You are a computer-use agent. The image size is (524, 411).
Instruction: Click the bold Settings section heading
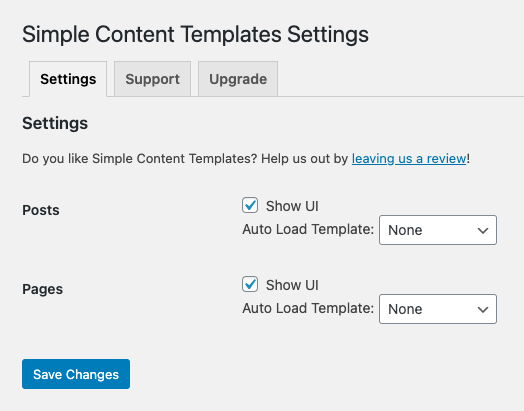coord(55,123)
